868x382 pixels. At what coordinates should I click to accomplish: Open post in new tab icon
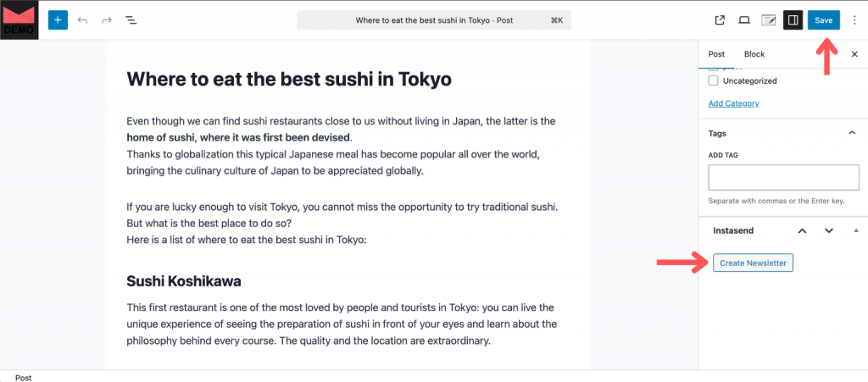click(721, 19)
